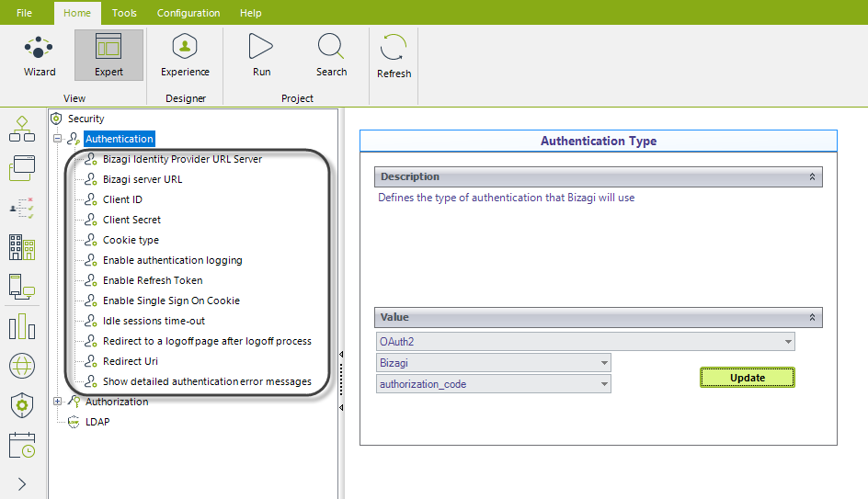
Task: Click the LDAP node icon
Action: click(73, 422)
